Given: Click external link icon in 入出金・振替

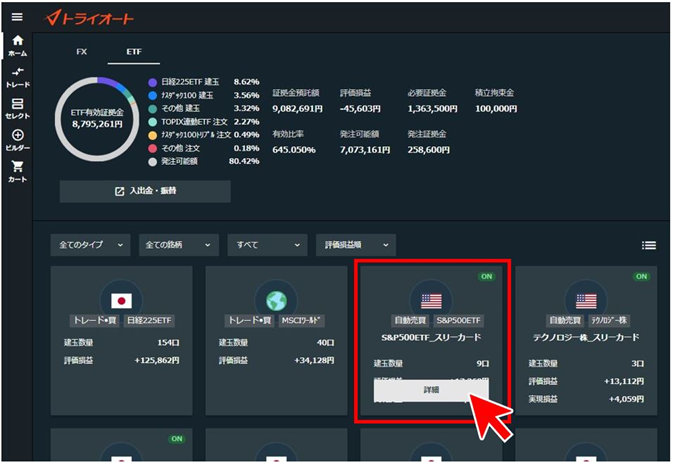Looking at the screenshot, I should click(x=119, y=191).
